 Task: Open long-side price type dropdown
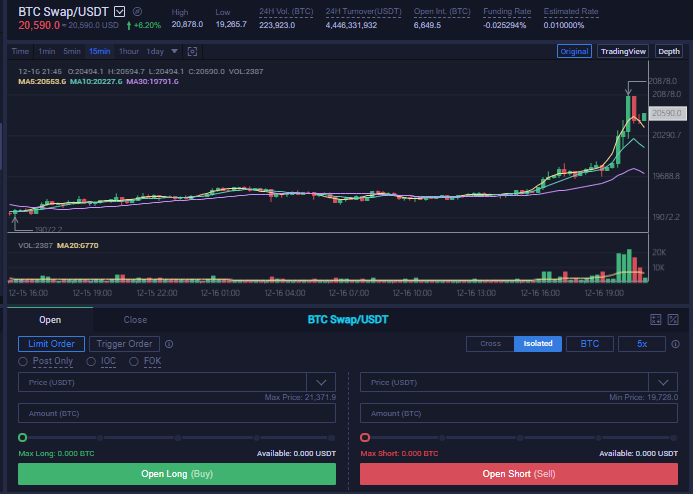click(321, 382)
